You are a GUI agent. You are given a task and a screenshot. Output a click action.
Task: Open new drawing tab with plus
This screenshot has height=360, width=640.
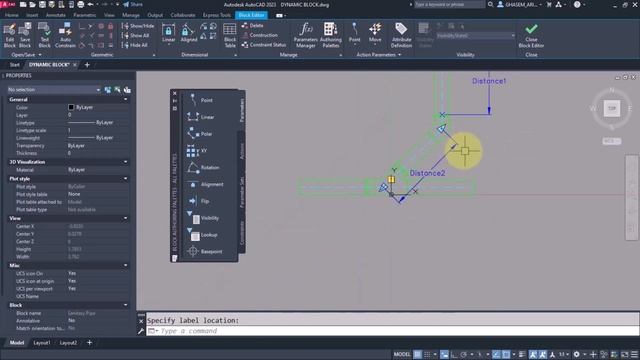pos(87,65)
